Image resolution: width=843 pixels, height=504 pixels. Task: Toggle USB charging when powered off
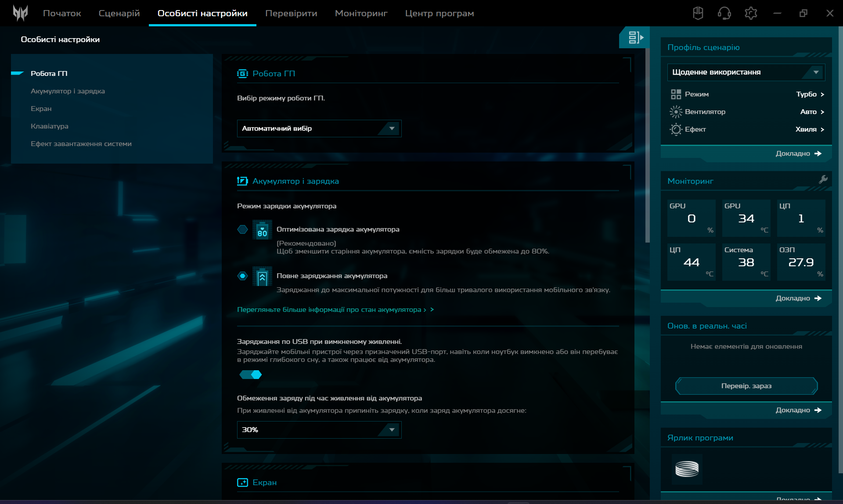point(251,375)
